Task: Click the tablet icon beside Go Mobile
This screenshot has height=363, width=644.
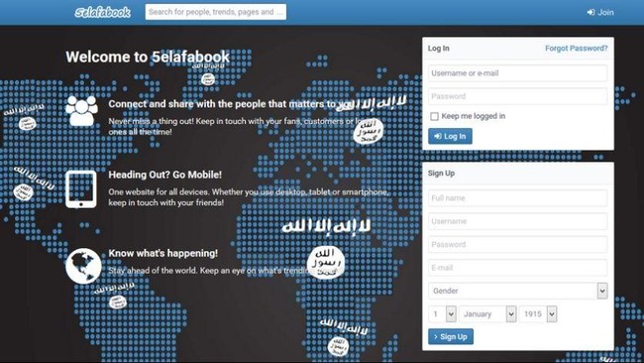Action: tap(81, 189)
